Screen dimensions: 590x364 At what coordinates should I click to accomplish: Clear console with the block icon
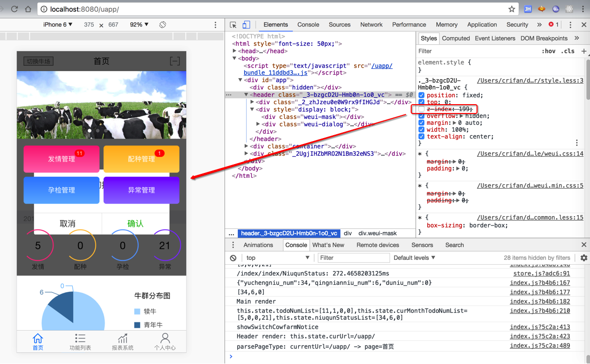click(x=233, y=258)
